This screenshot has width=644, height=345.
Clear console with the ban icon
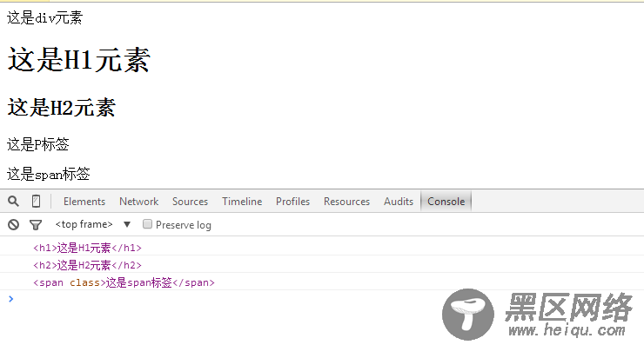pos(13,224)
